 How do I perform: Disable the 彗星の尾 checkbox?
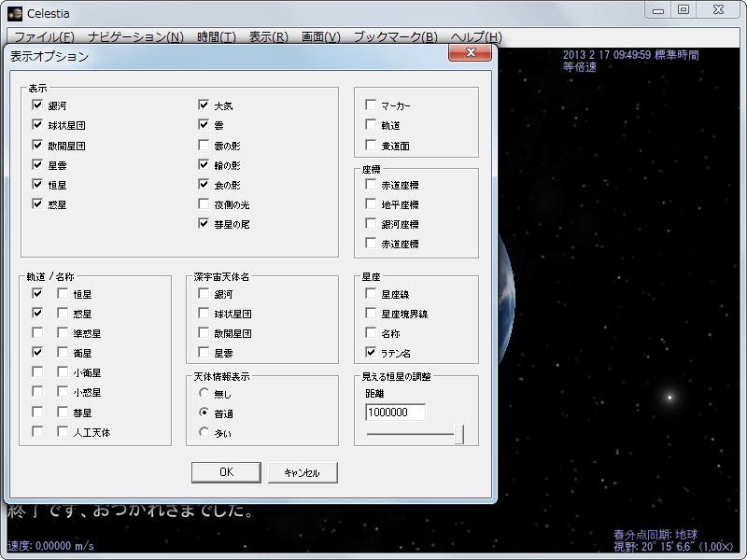pyautogui.click(x=204, y=223)
